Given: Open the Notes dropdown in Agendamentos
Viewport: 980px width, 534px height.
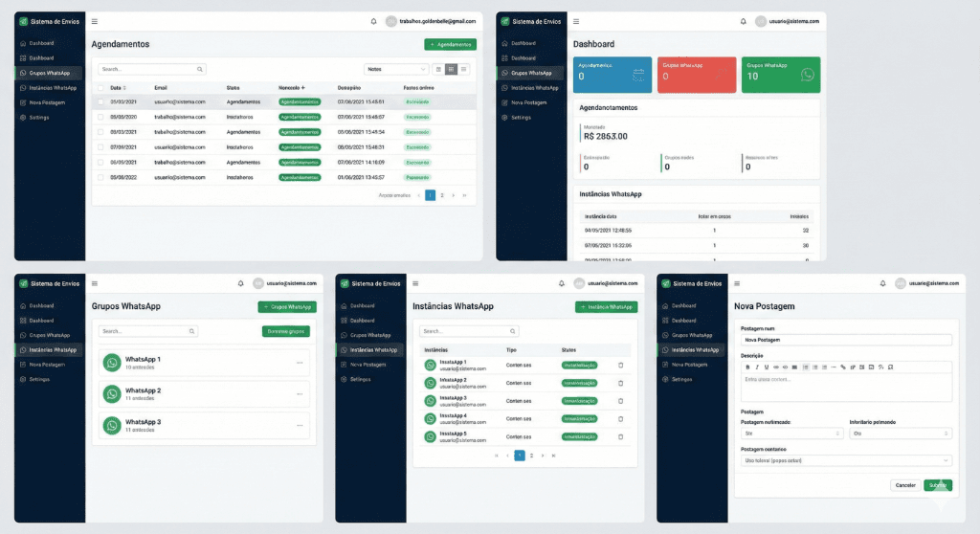Looking at the screenshot, I should tap(396, 70).
